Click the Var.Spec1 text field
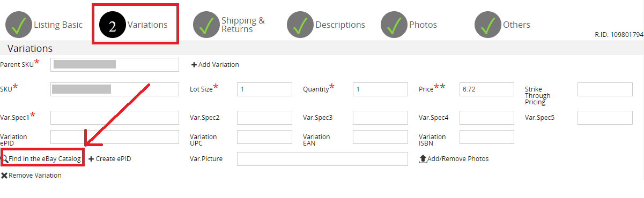The image size is (644, 198). tap(115, 118)
